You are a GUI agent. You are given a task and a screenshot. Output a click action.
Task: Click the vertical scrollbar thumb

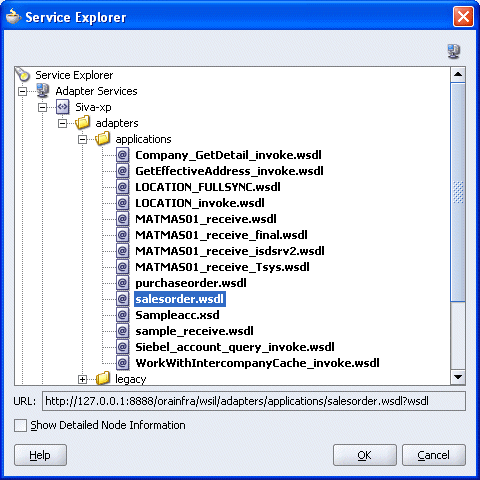click(x=458, y=192)
